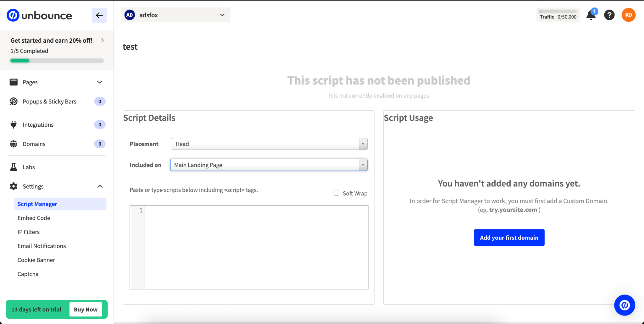This screenshot has height=324, width=644.
Task: Open the help question mark icon
Action: click(609, 15)
